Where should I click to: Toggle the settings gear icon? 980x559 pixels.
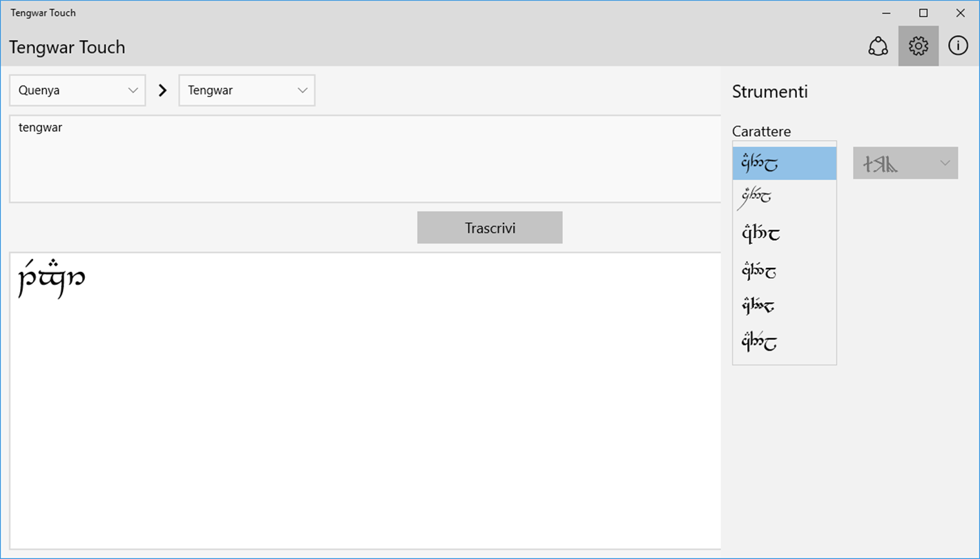[x=918, y=46]
